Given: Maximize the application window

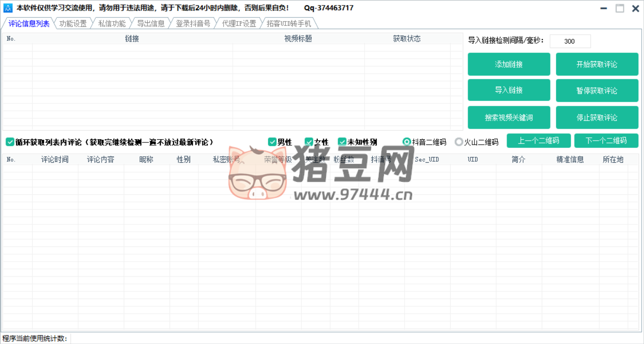Looking at the screenshot, I should (619, 8).
